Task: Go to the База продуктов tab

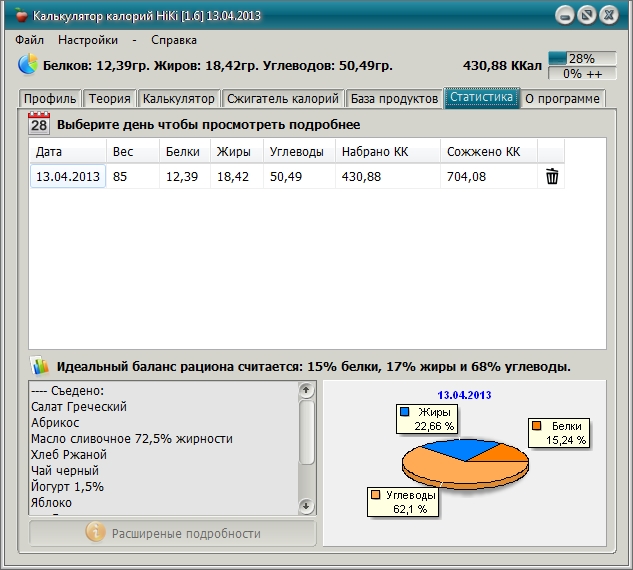Action: pos(395,98)
